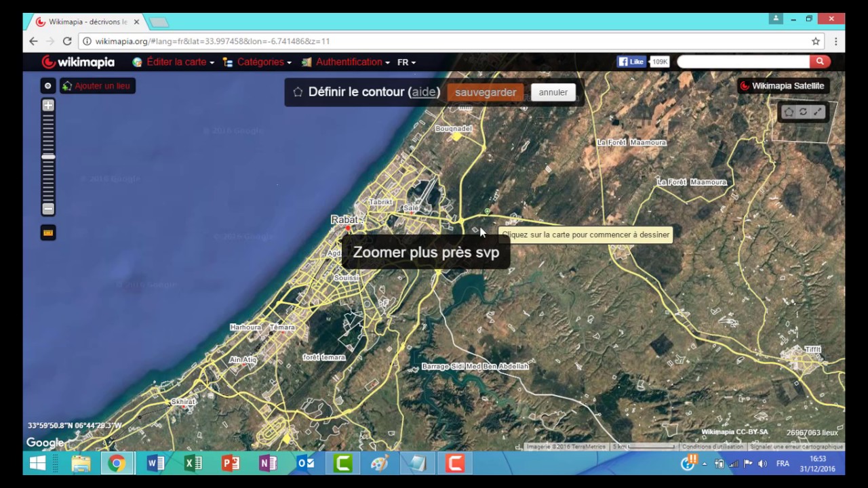This screenshot has height=488, width=868.
Task: Click the browser reload button
Action: pyautogui.click(x=67, y=41)
